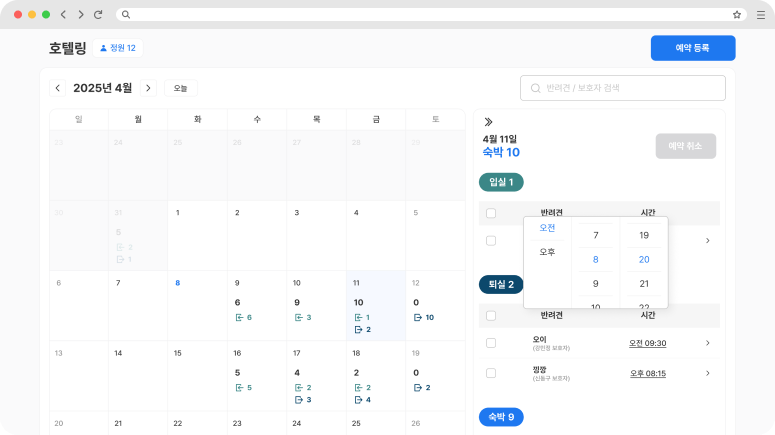Click check-in icon on April 9
This screenshot has height=435, width=775.
239,317
